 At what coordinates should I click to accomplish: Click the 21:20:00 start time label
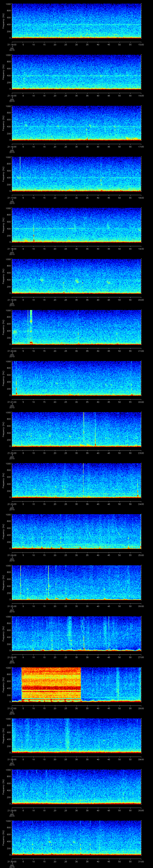tap(12, 351)
